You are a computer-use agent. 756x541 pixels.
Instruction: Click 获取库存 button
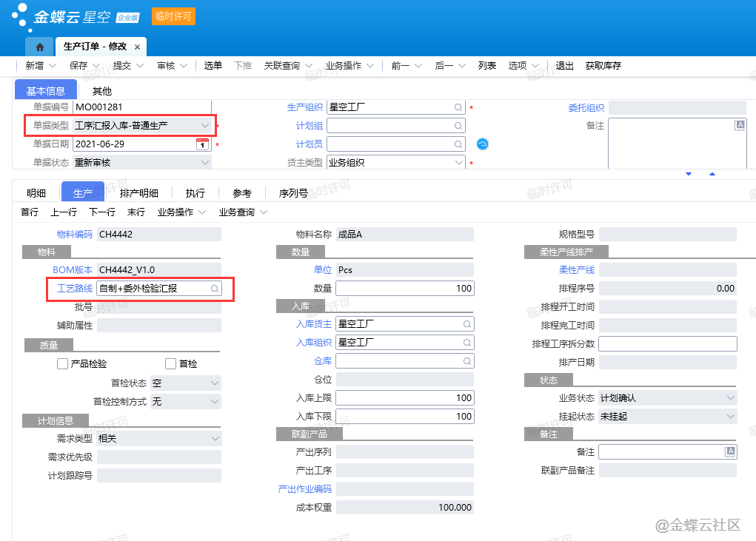coord(603,66)
